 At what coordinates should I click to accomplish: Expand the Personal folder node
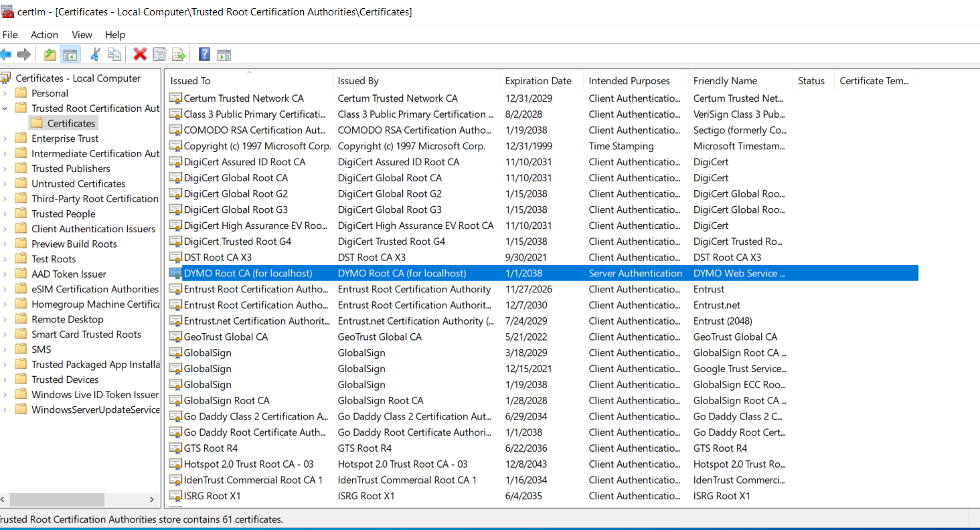5,93
